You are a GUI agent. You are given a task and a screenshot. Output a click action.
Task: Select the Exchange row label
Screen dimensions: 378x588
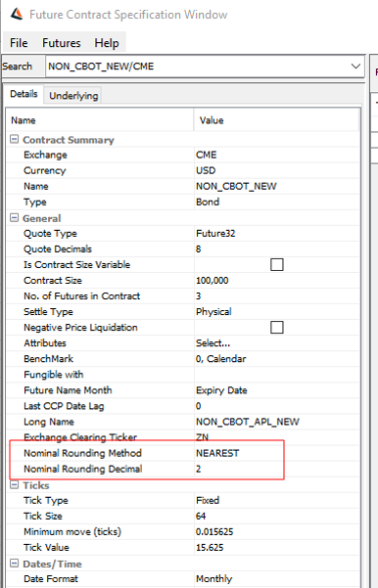[x=45, y=155]
